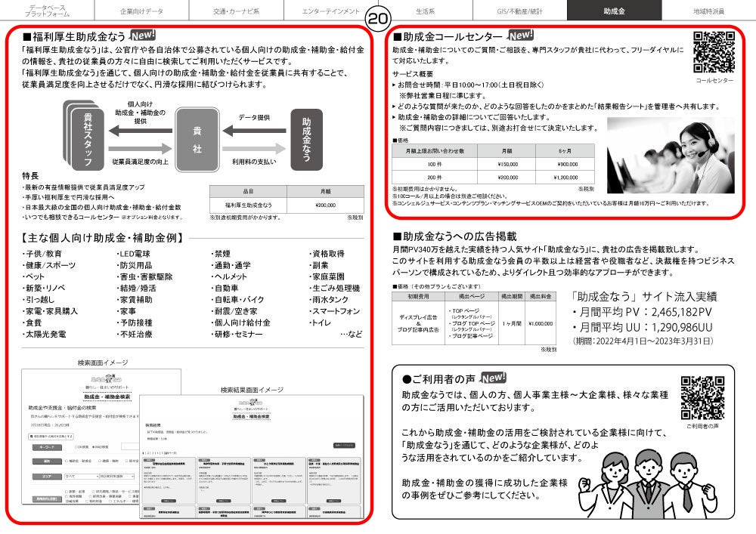Click the ¥200,000 monthly price cell
This screenshot has width=756, height=534.
pos(325,205)
